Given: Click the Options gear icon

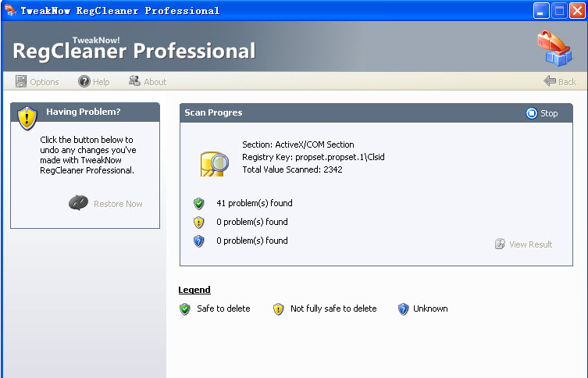Looking at the screenshot, I should (21, 82).
